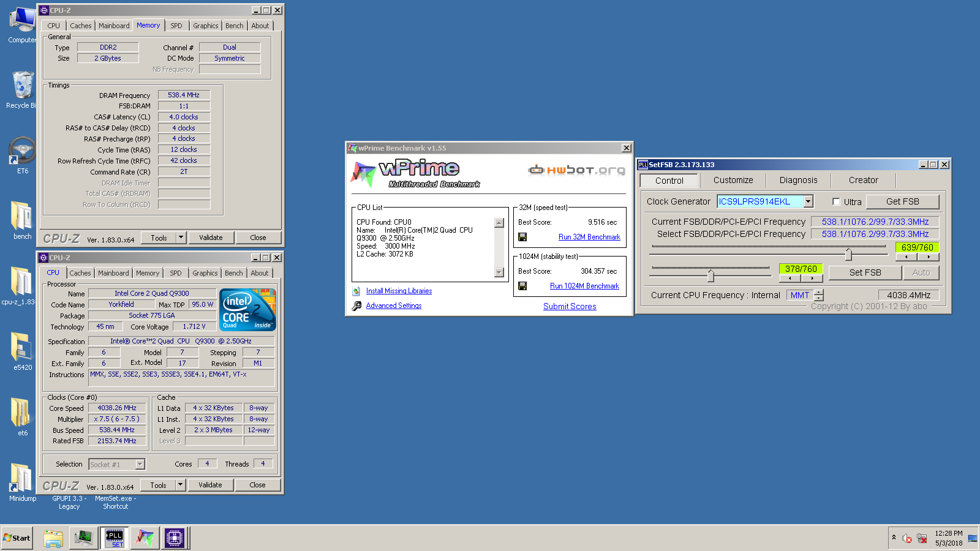This screenshot has width=980, height=551.
Task: Click the Run 32M Benchmark link
Action: point(589,237)
